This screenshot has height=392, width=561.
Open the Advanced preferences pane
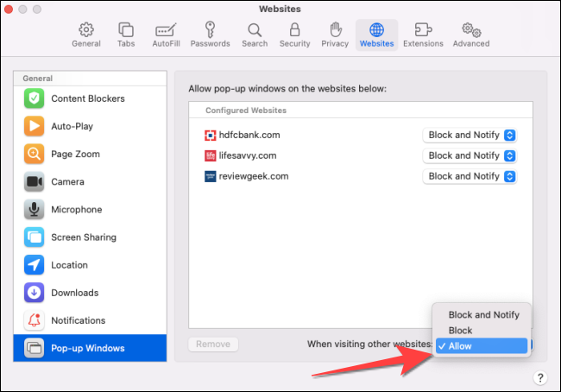click(x=470, y=35)
